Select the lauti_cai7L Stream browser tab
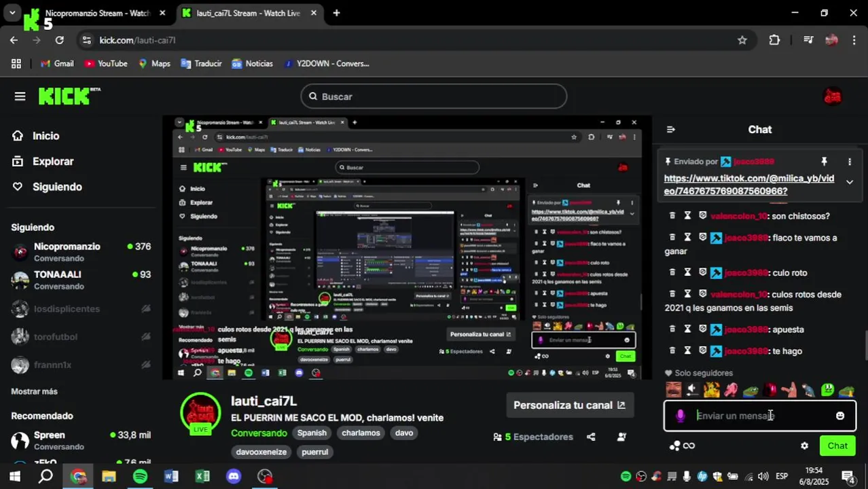Viewport: 868px width, 489px height. click(248, 13)
